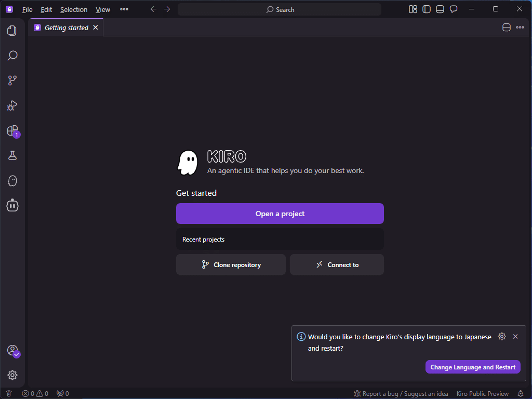Image resolution: width=532 pixels, height=399 pixels.
Task: Open the File menu
Action: [27, 9]
